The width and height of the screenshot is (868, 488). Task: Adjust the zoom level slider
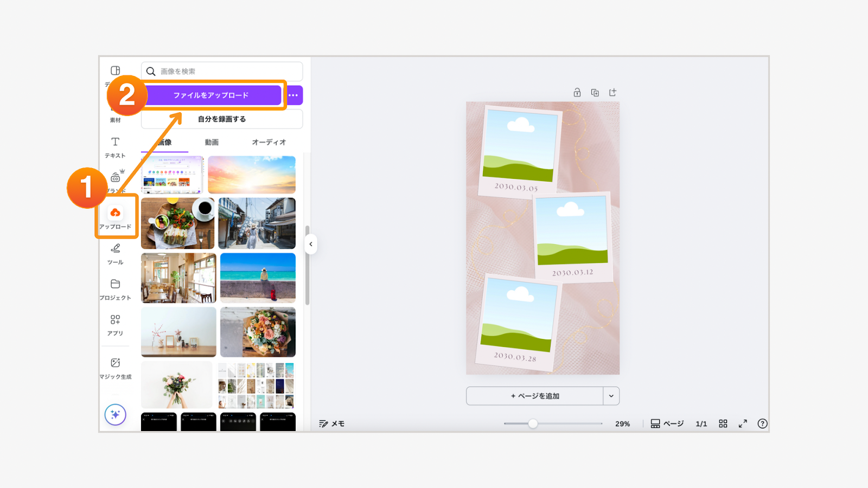coord(533,423)
